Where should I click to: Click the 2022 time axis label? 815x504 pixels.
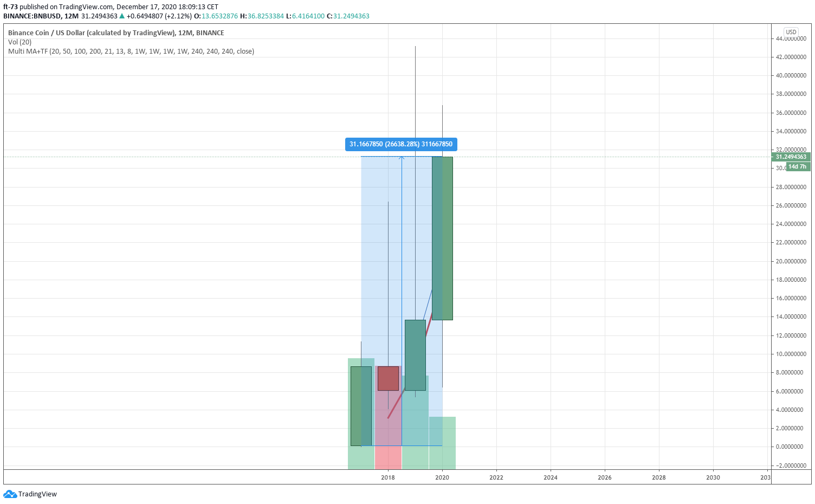496,477
